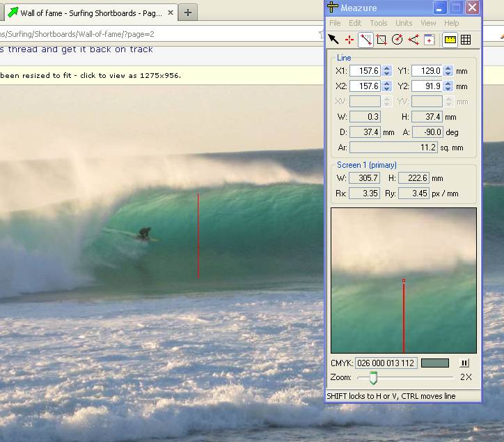Click the X2 coordinate input field

pyautogui.click(x=365, y=86)
